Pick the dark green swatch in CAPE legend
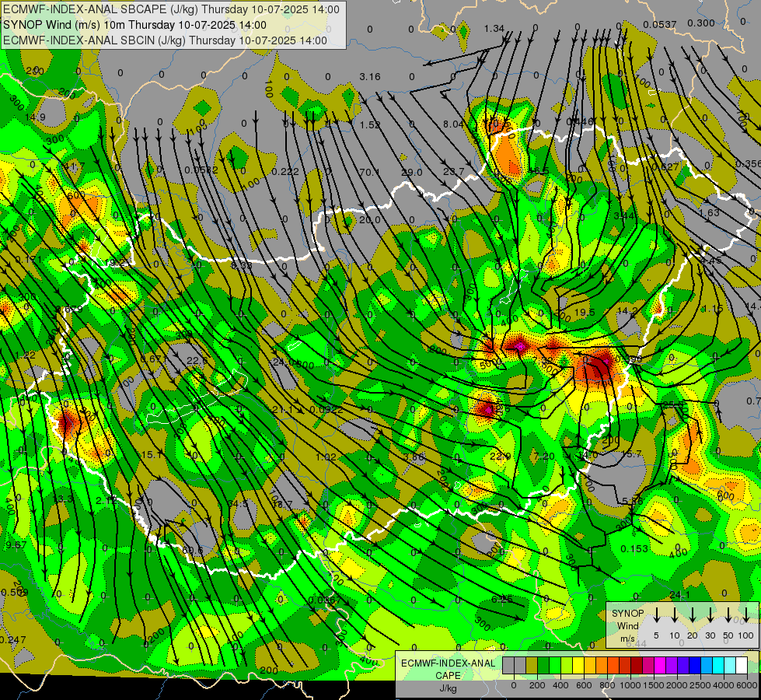 [x=543, y=666]
